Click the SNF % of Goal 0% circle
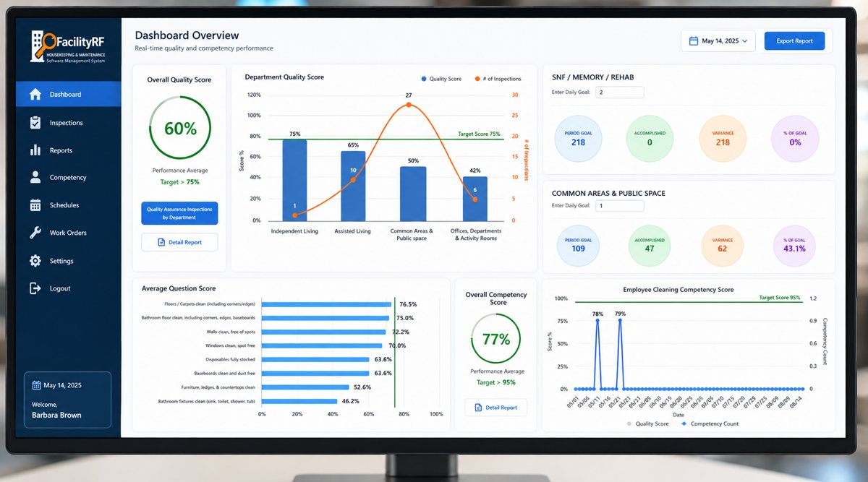Image resolution: width=868 pixels, height=482 pixels. 795,137
